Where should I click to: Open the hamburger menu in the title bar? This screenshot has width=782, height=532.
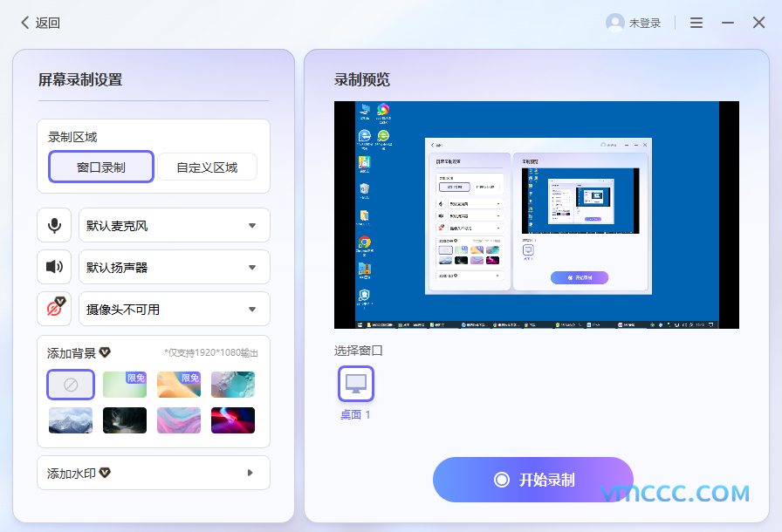(x=696, y=24)
